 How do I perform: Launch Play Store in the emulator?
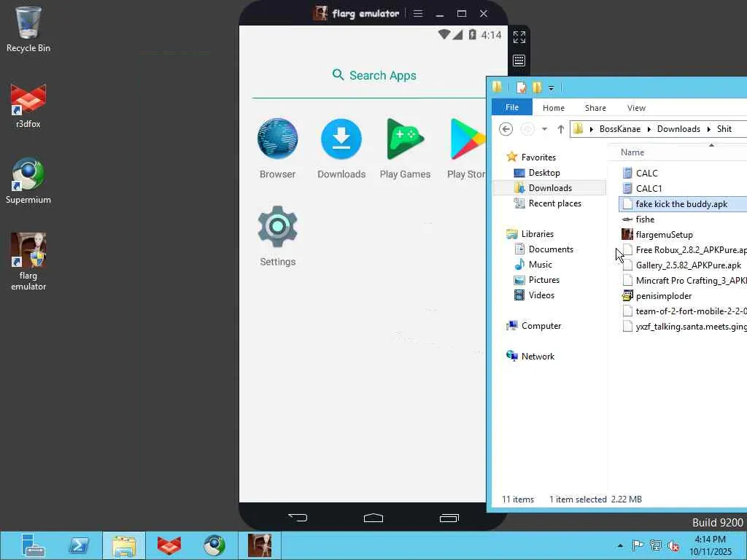click(466, 148)
